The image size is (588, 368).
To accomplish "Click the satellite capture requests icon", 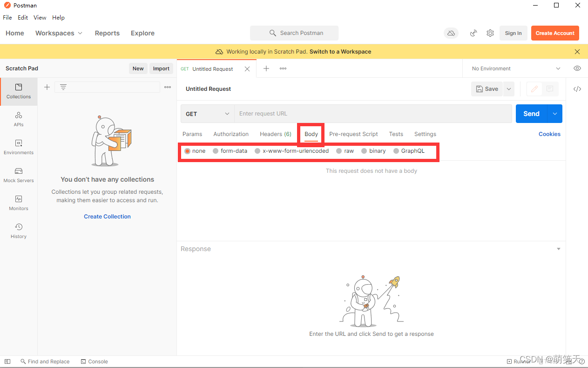I will pos(473,33).
